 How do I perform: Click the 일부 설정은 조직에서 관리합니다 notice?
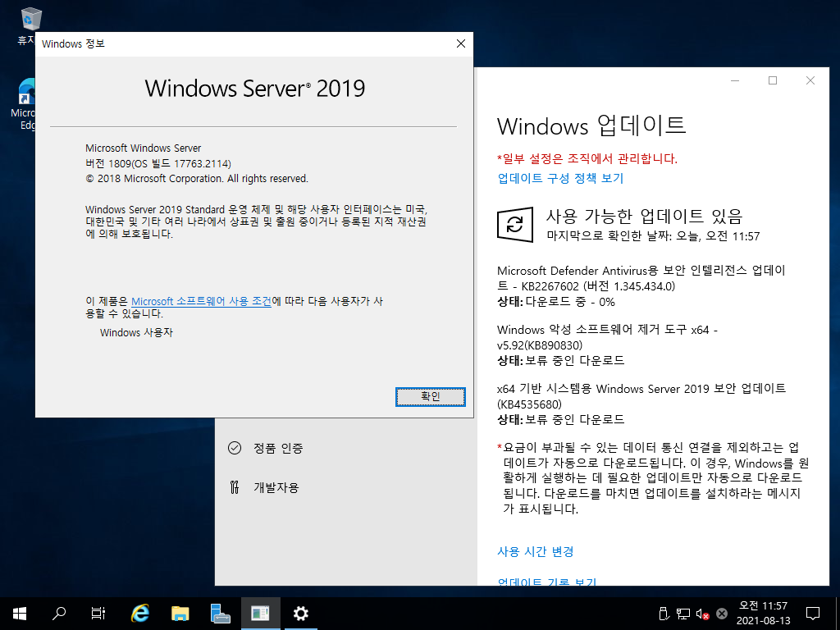click(x=587, y=158)
